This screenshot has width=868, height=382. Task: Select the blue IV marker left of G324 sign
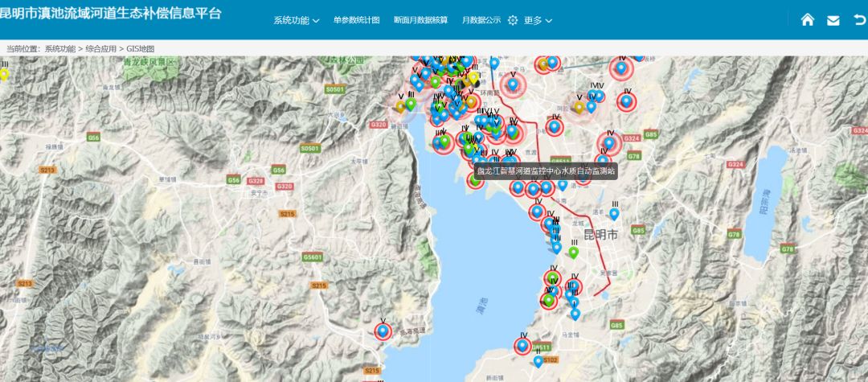click(x=609, y=143)
